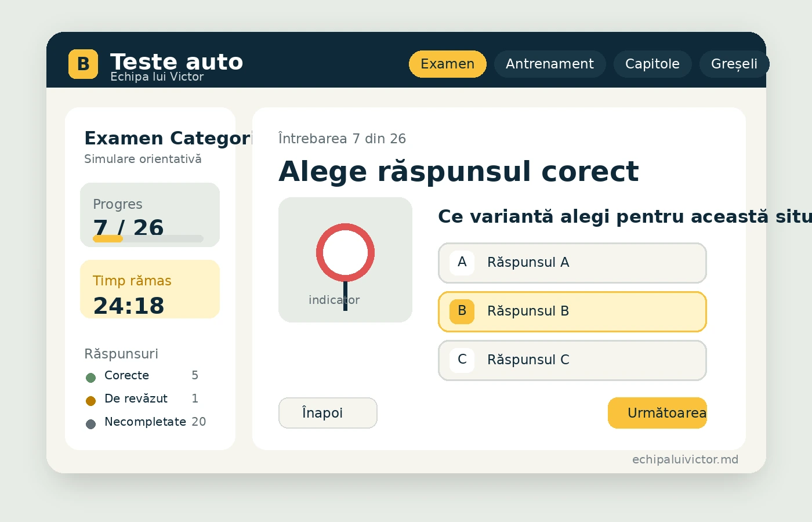The width and height of the screenshot is (812, 522).
Task: Click the echipaluivictor.md link
Action: tap(685, 459)
